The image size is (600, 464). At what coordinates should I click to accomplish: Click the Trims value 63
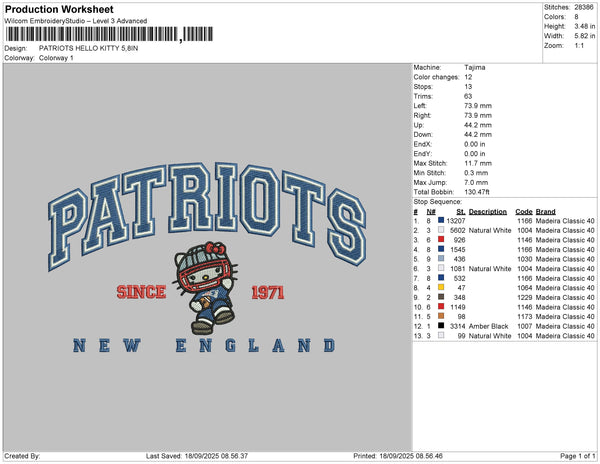[x=468, y=96]
